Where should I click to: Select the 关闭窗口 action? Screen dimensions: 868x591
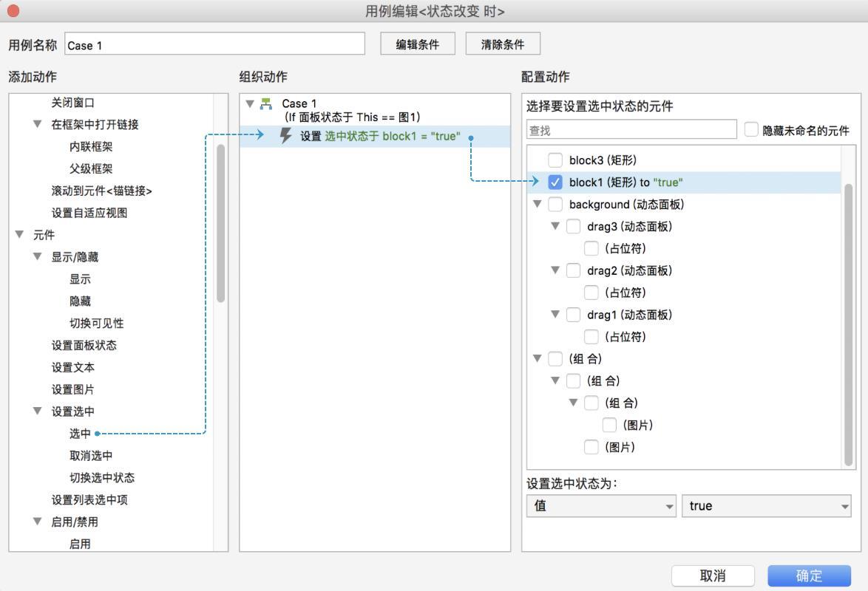click(72, 103)
